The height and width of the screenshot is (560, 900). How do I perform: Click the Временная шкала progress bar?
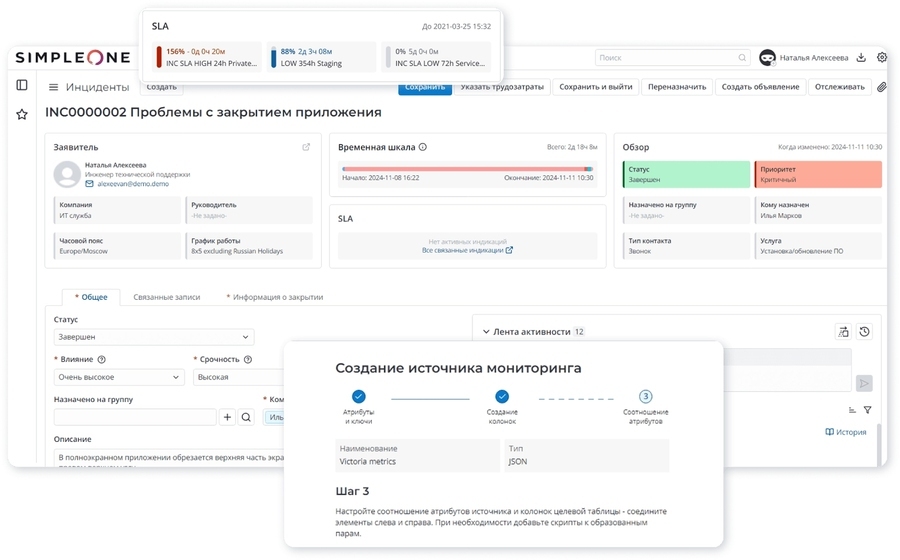tap(466, 169)
